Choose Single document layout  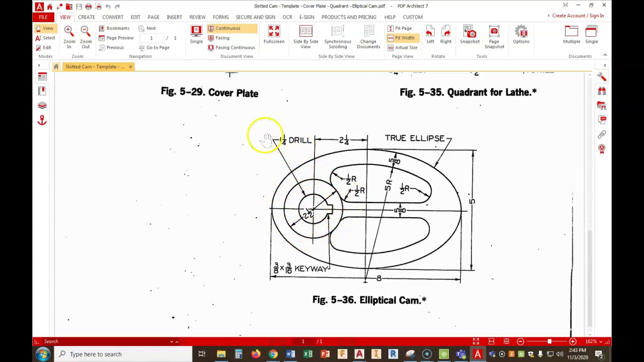pos(591,34)
